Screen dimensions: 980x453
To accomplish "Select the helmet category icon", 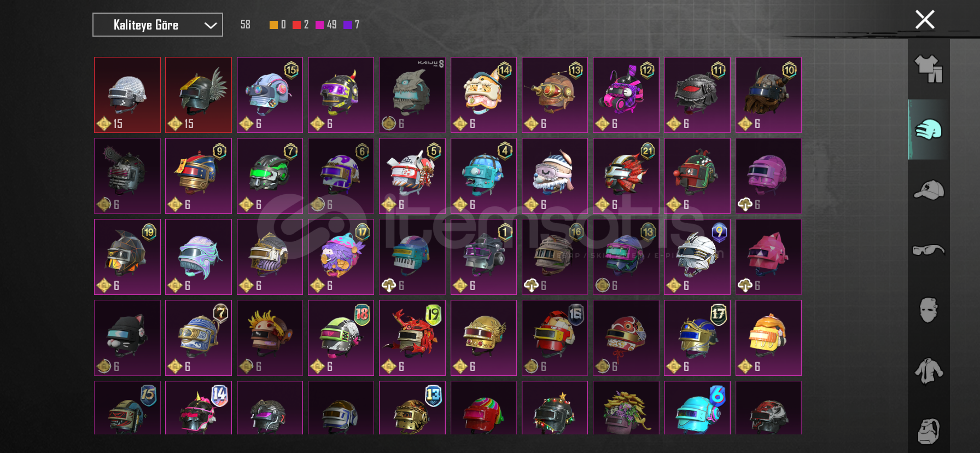I will pos(929,130).
